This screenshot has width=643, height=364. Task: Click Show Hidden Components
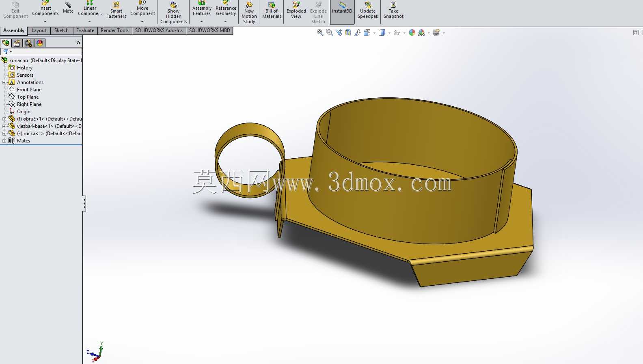pos(174,13)
